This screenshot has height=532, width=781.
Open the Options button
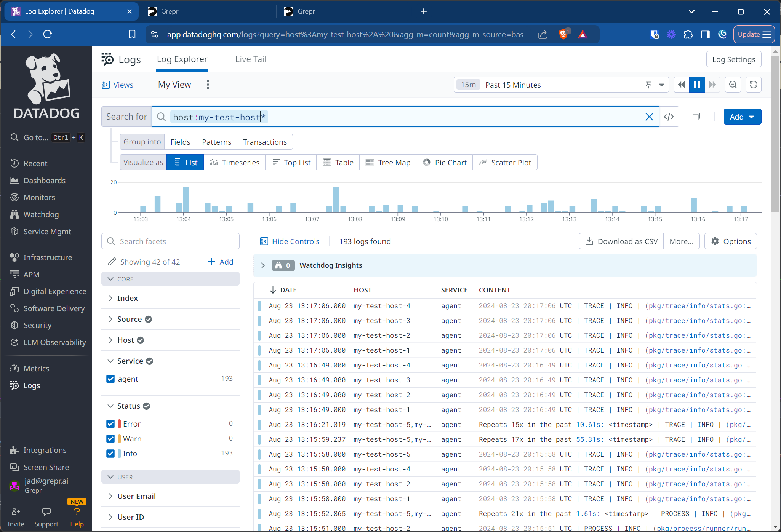coord(731,241)
